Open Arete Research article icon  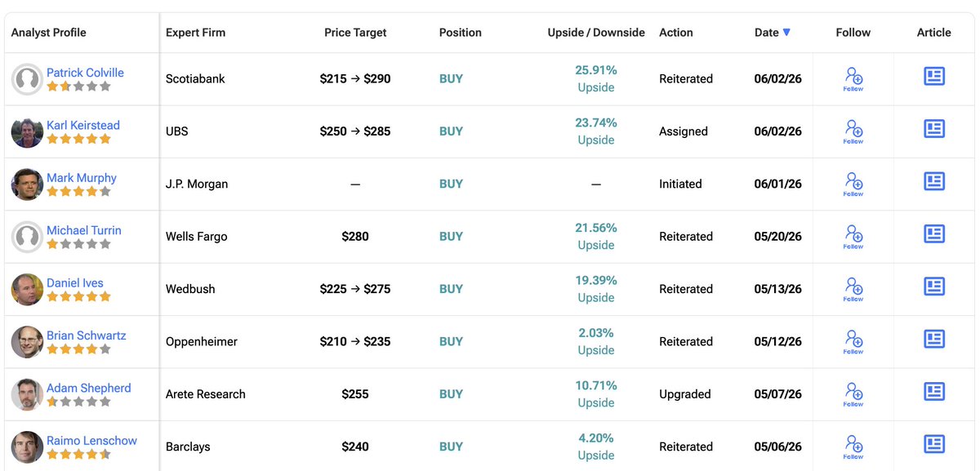point(934,391)
